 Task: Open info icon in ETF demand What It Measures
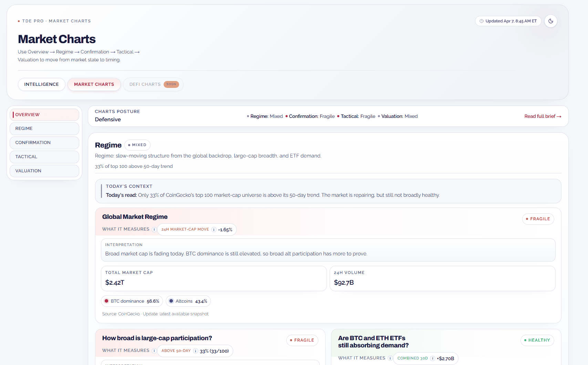coord(390,358)
